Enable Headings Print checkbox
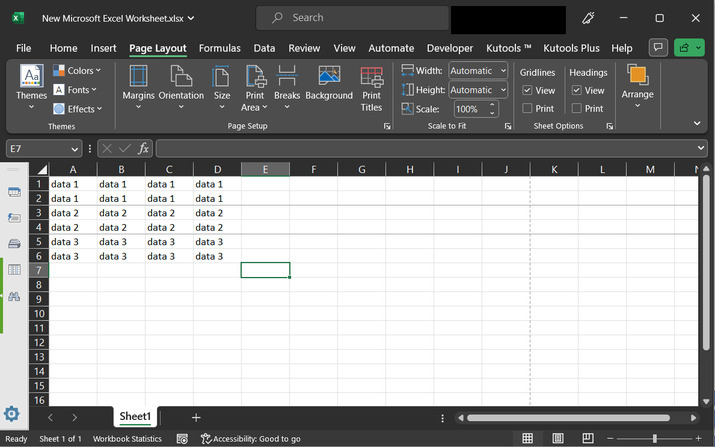 coord(576,109)
